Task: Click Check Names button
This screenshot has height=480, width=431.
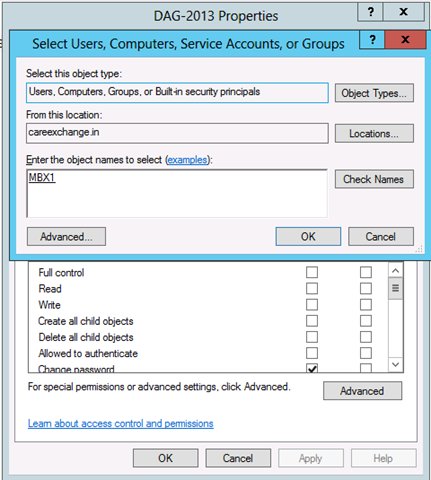Action: pos(374,179)
